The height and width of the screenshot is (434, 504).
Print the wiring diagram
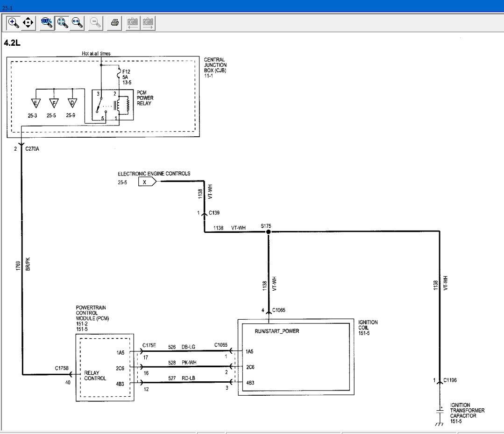click(x=115, y=22)
